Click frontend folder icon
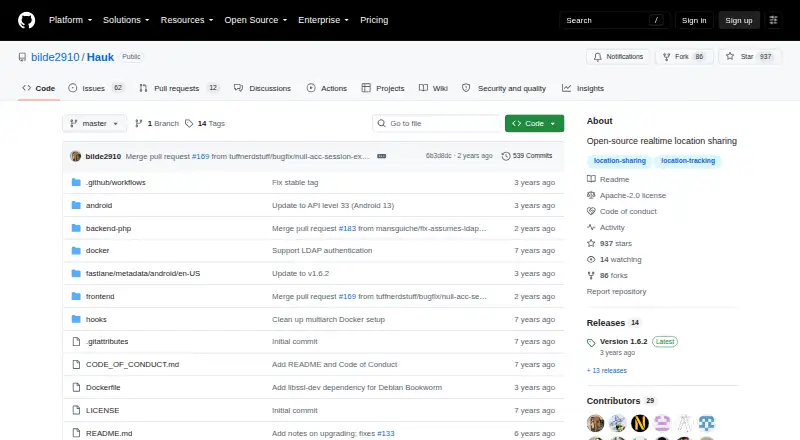 (76, 297)
